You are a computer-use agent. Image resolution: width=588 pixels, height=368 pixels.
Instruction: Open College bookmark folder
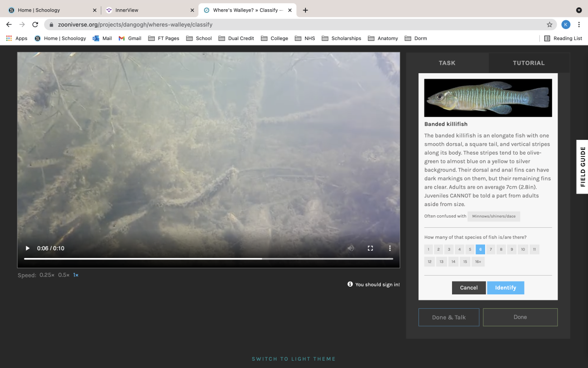[x=274, y=39]
